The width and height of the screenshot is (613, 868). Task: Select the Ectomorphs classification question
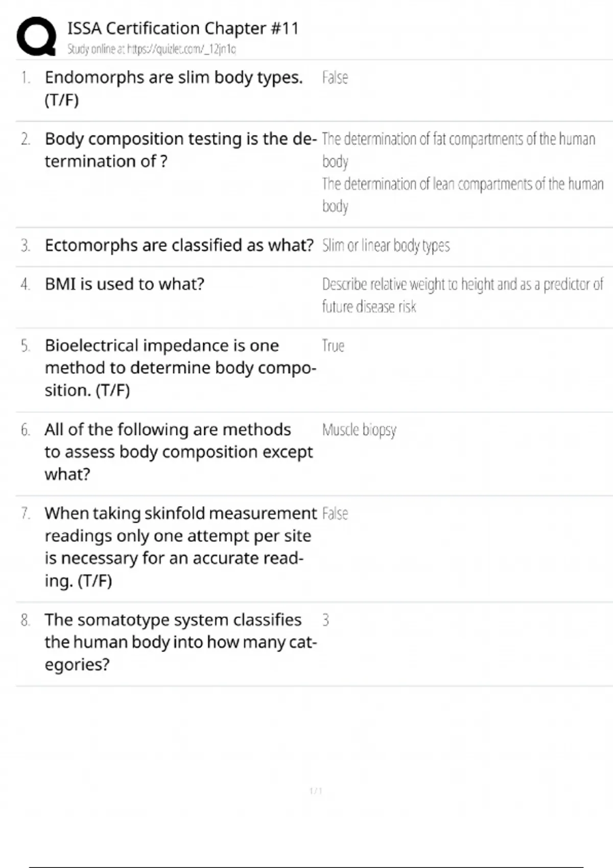(x=179, y=245)
